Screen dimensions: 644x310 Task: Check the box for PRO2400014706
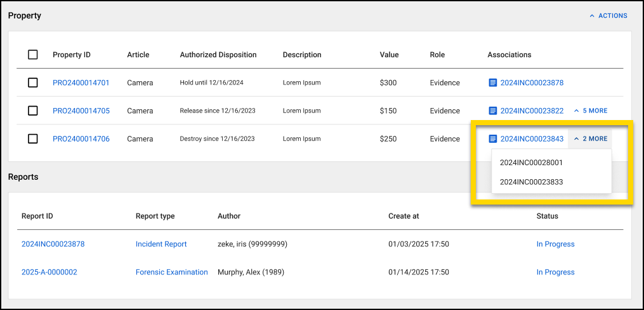click(x=33, y=139)
